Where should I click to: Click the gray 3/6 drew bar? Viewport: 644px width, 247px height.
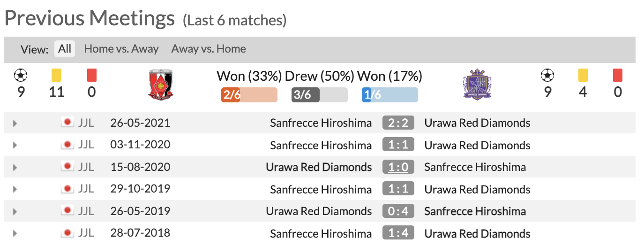point(320,95)
